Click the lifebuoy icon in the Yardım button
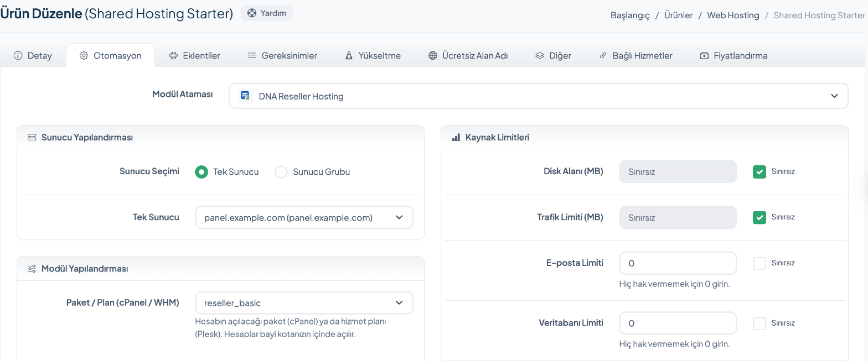This screenshot has height=361, width=868. (252, 13)
